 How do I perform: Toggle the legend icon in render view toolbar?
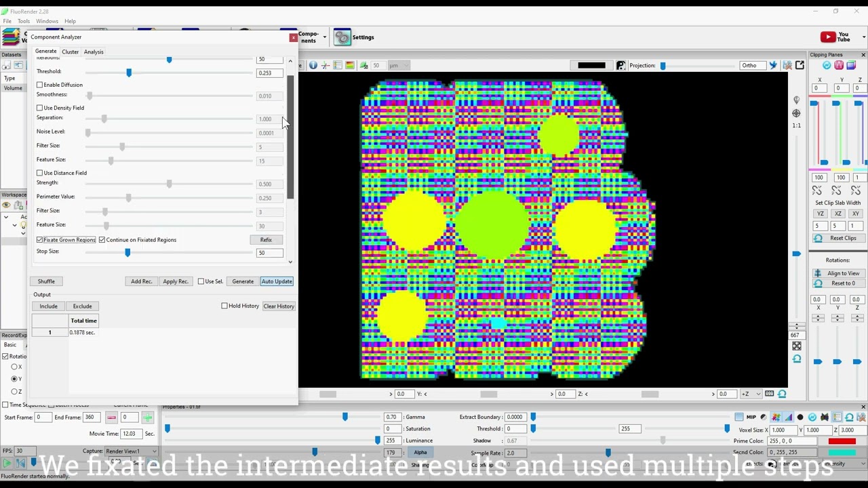[x=337, y=65]
